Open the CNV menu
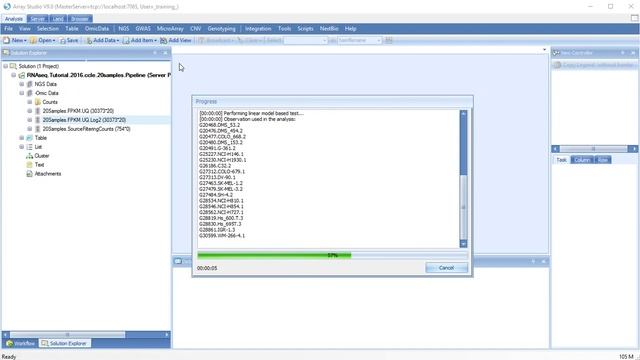Image resolution: width=640 pixels, height=360 pixels. tap(196, 29)
